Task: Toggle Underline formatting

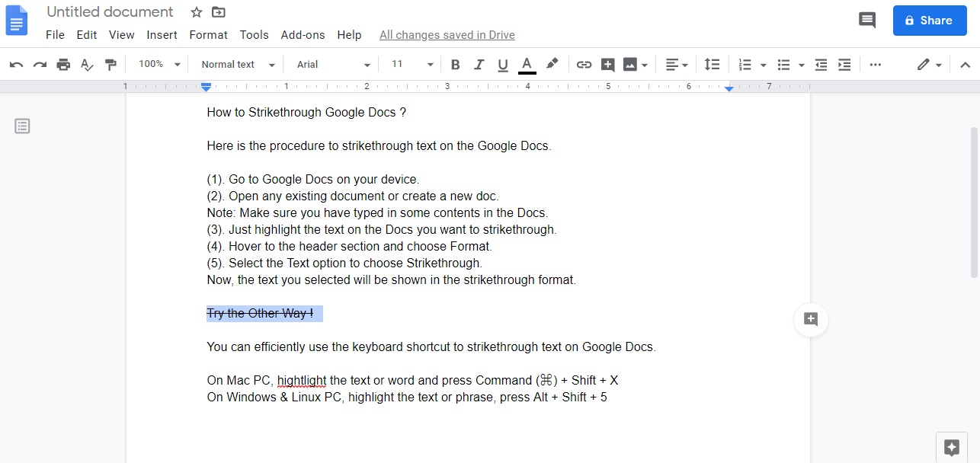Action: pos(503,65)
